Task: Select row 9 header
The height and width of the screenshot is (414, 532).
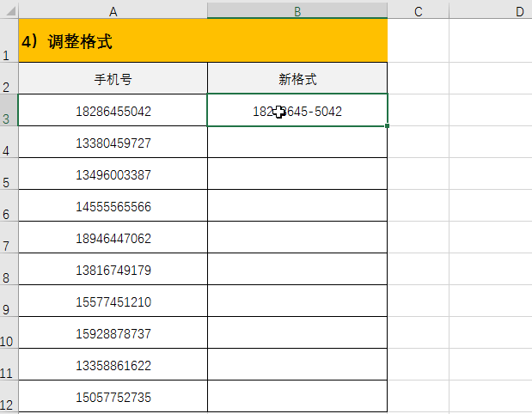Action: [9, 301]
